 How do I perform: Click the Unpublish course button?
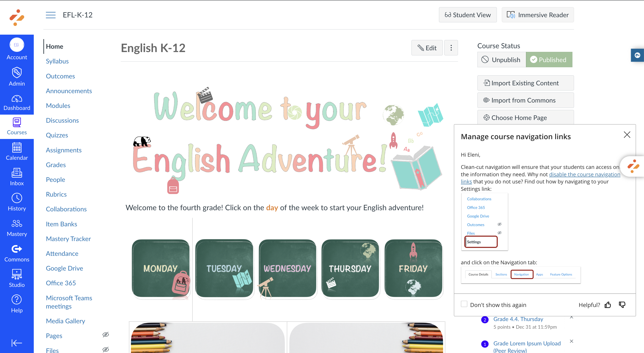pyautogui.click(x=502, y=60)
